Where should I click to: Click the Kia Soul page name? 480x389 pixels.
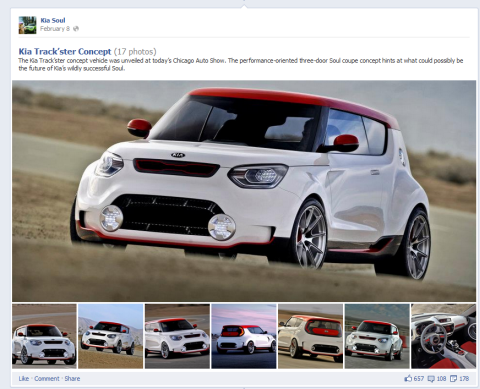[53, 20]
